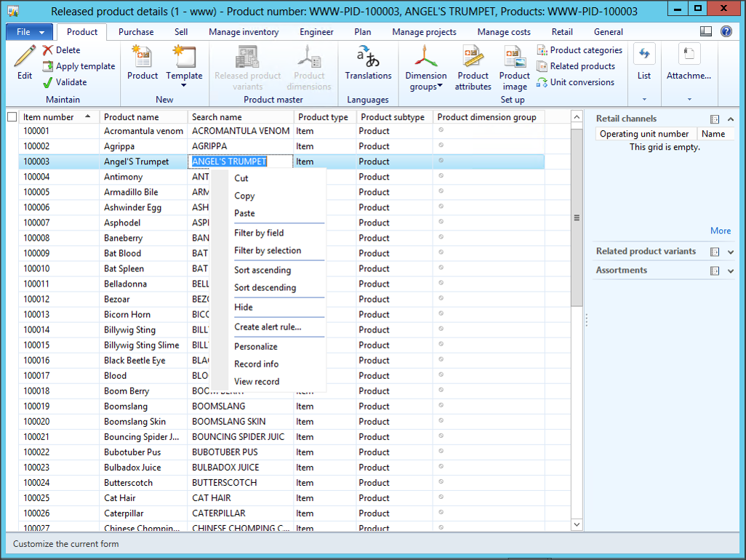Open the Translations icon in Languages group
This screenshot has height=560, width=746.
click(x=368, y=57)
